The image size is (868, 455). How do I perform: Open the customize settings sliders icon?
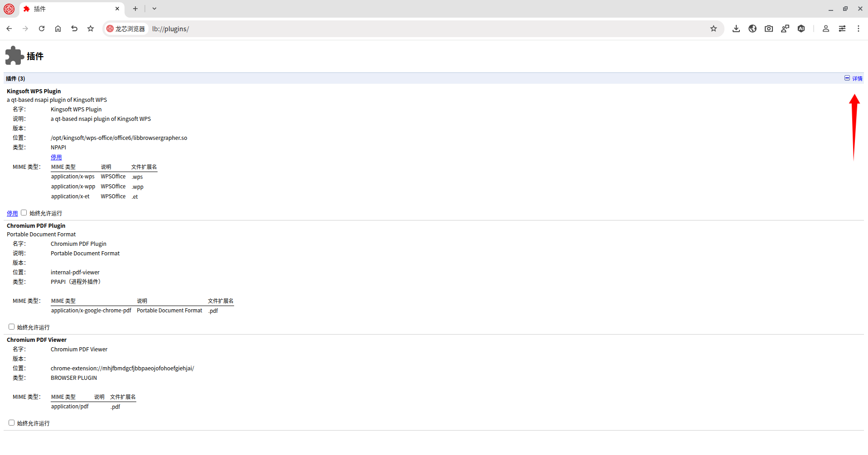click(842, 29)
